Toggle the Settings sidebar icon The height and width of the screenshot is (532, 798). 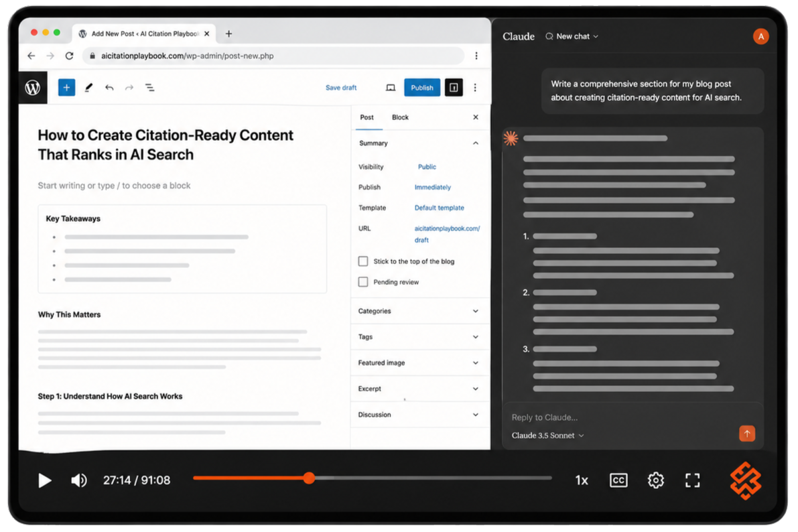coord(454,88)
